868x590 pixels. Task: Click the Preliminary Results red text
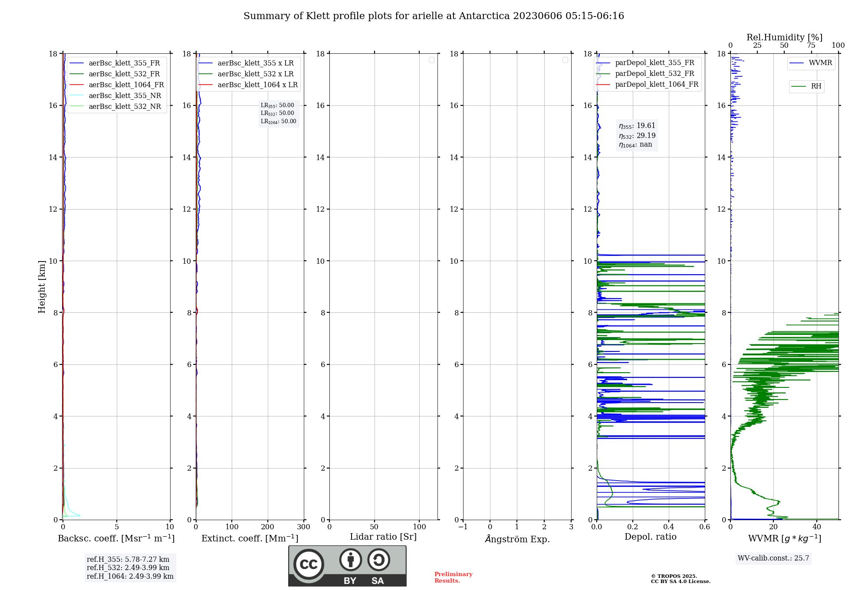click(x=453, y=577)
